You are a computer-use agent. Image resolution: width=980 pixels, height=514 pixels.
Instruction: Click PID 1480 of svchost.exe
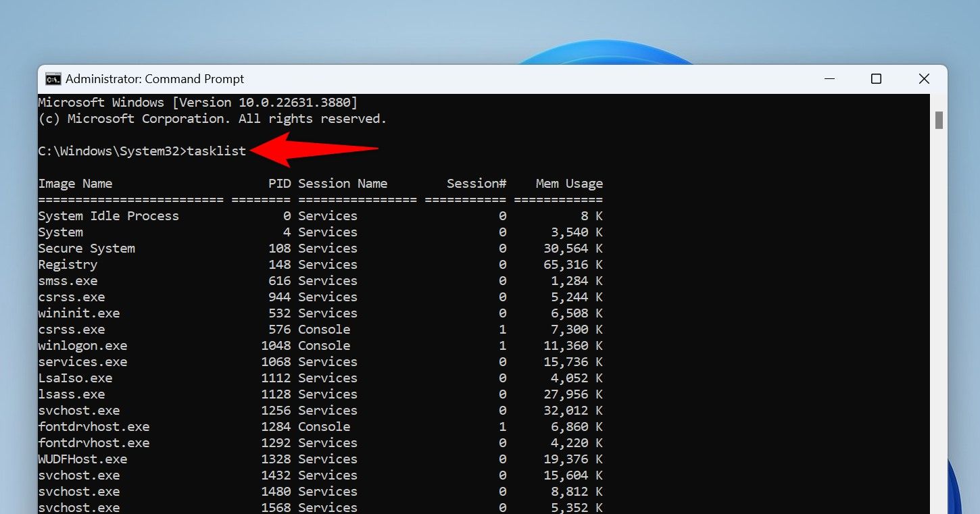(x=276, y=492)
